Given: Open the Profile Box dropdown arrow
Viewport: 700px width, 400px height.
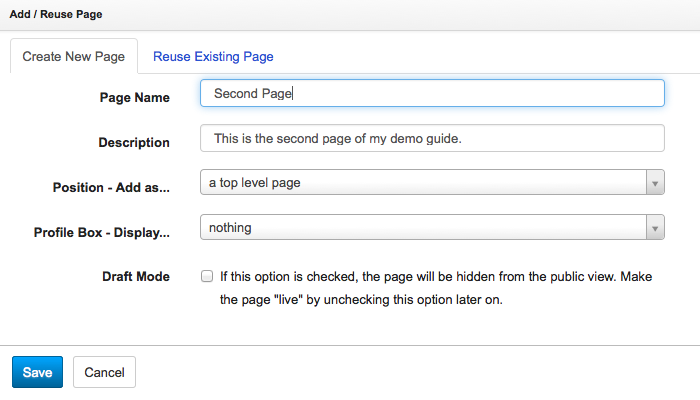Looking at the screenshot, I should tap(655, 228).
